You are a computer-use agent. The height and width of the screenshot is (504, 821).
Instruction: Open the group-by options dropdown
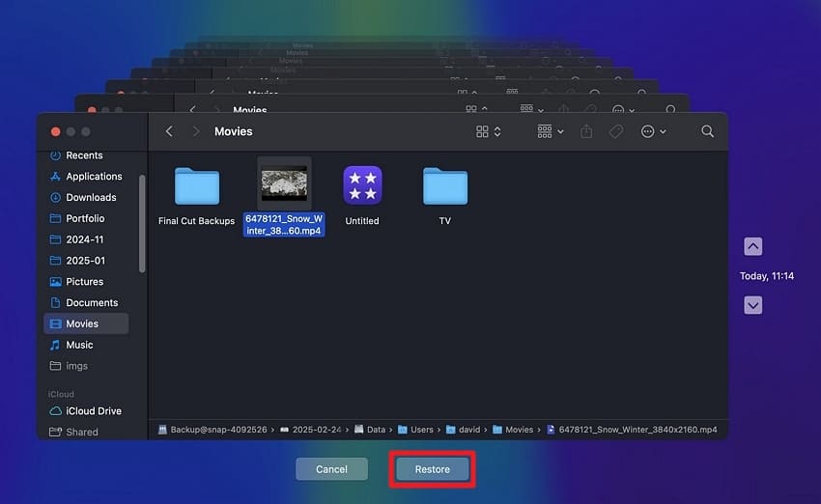tap(551, 131)
